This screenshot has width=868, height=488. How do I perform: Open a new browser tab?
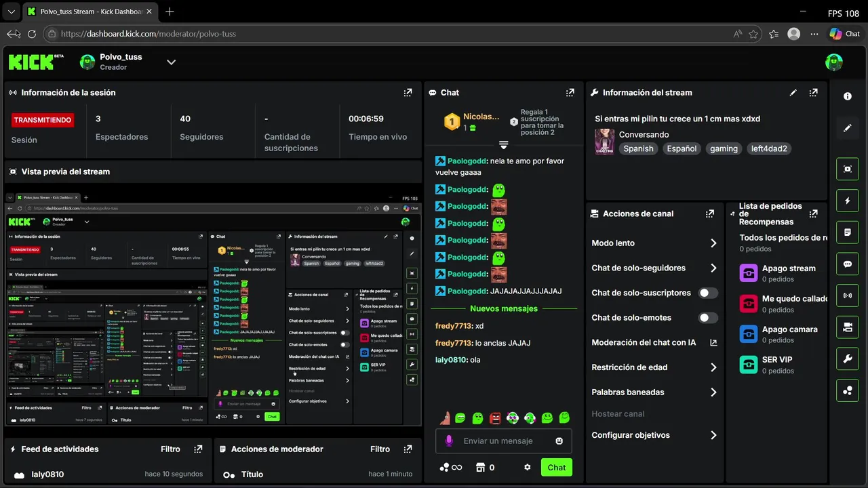point(170,12)
